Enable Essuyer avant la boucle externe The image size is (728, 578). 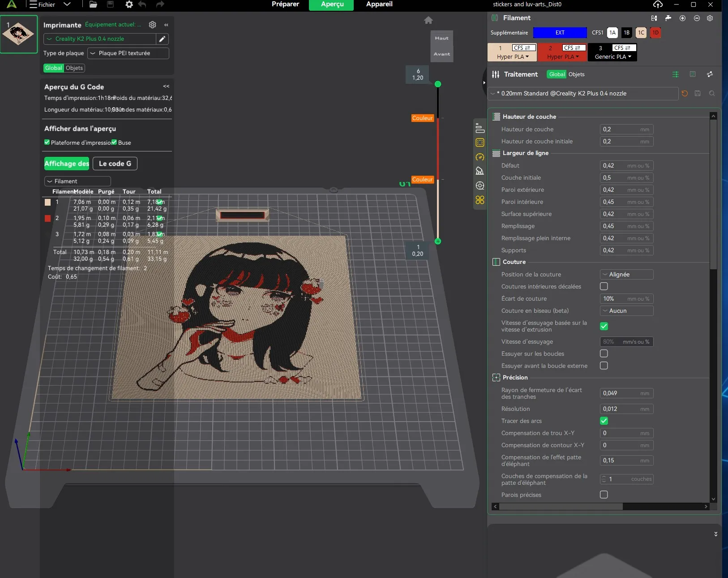click(x=604, y=366)
